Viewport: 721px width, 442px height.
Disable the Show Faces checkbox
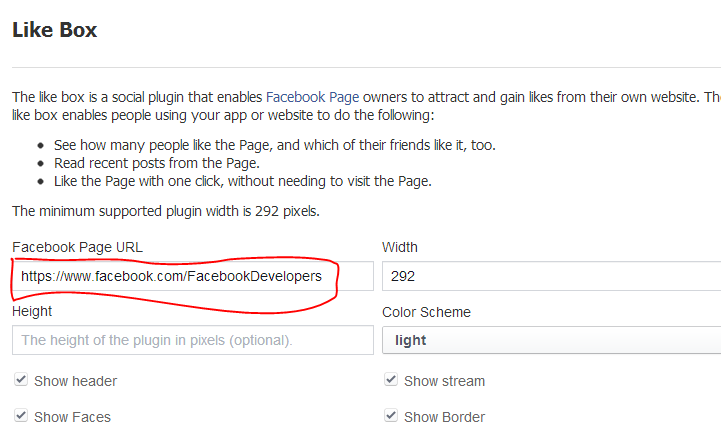[21, 417]
